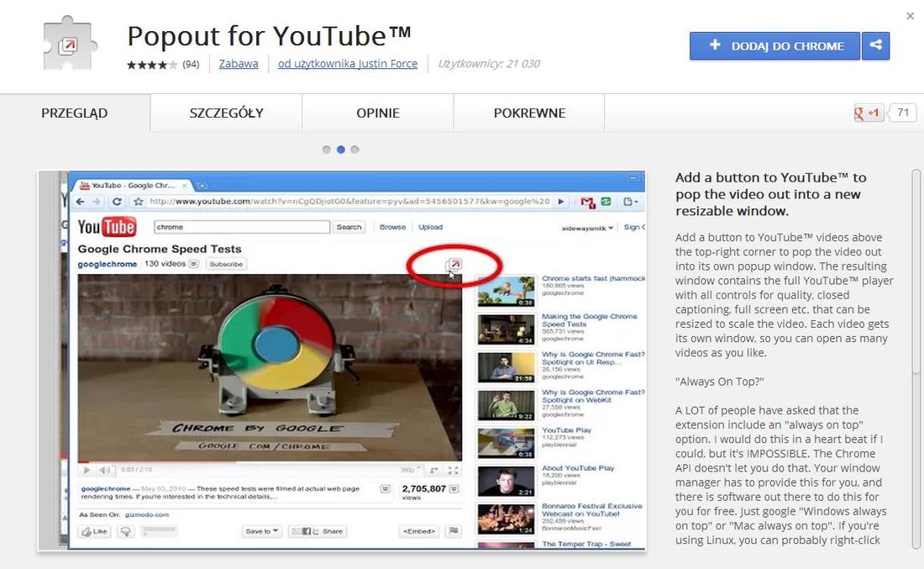Image resolution: width=924 pixels, height=569 pixels.
Task: Open the sidewaysmilk account dropdown
Action: pos(587,229)
